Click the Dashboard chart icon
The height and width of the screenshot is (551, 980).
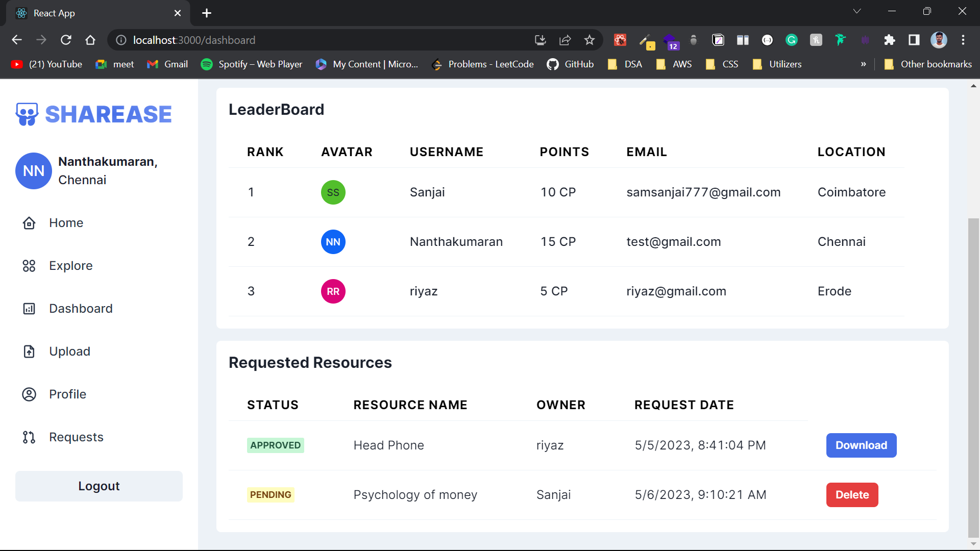(29, 309)
